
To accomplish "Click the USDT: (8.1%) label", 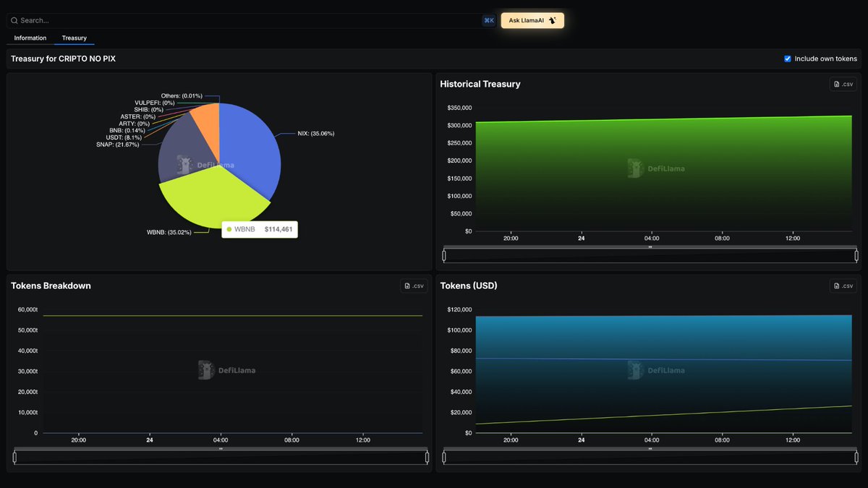I will point(124,137).
